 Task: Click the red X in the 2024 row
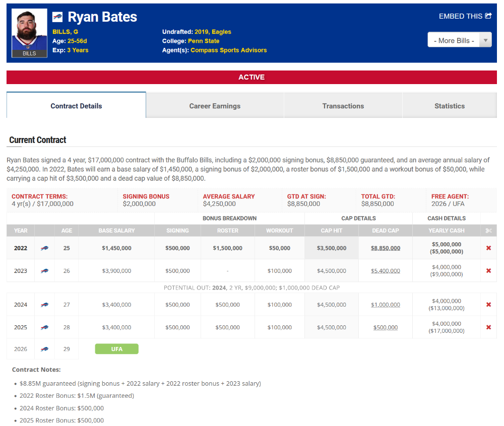point(488,304)
